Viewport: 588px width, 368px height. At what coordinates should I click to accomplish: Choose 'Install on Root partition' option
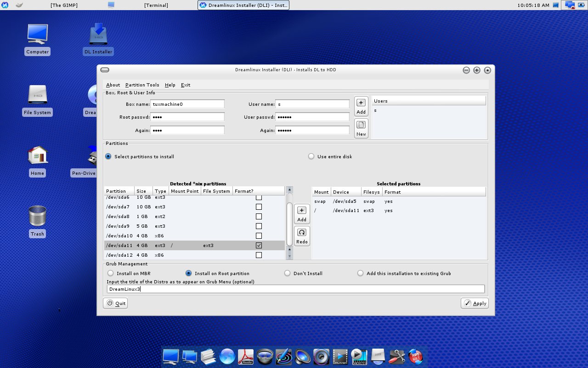[x=188, y=273]
